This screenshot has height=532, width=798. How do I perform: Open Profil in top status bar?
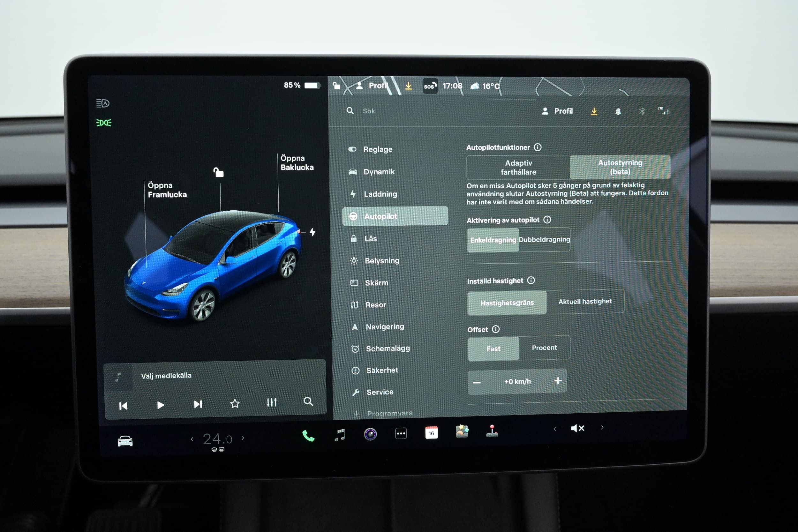(x=372, y=86)
